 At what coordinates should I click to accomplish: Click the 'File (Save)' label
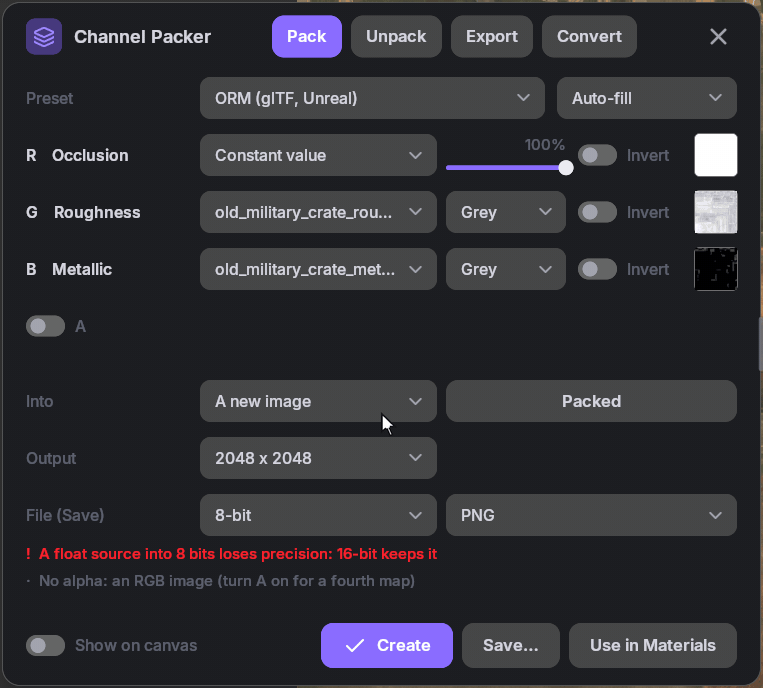coord(65,515)
